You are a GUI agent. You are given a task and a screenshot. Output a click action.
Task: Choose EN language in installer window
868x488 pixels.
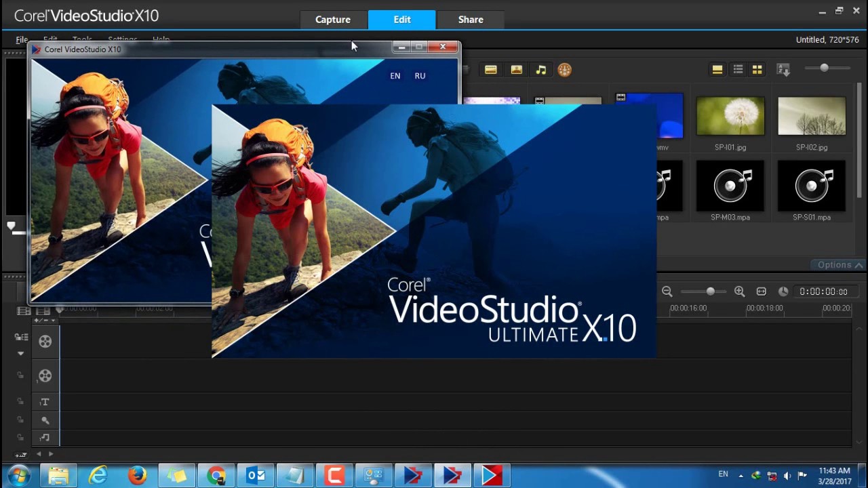(x=395, y=76)
